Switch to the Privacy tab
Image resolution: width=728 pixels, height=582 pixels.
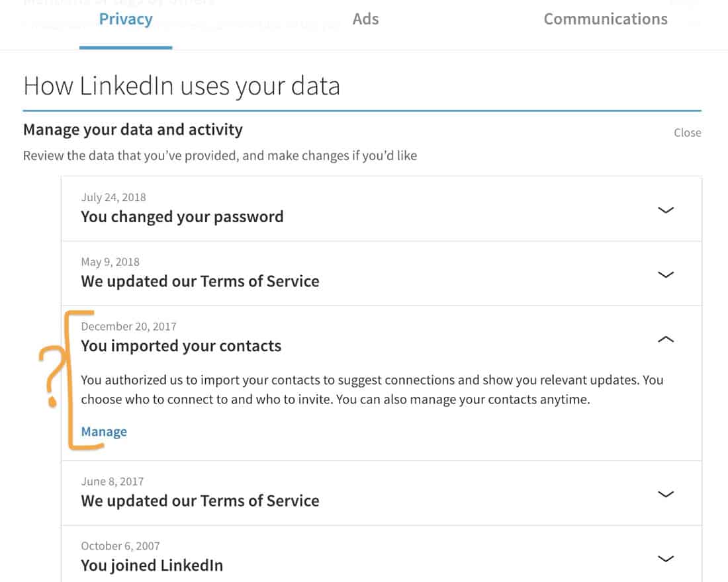pos(126,19)
